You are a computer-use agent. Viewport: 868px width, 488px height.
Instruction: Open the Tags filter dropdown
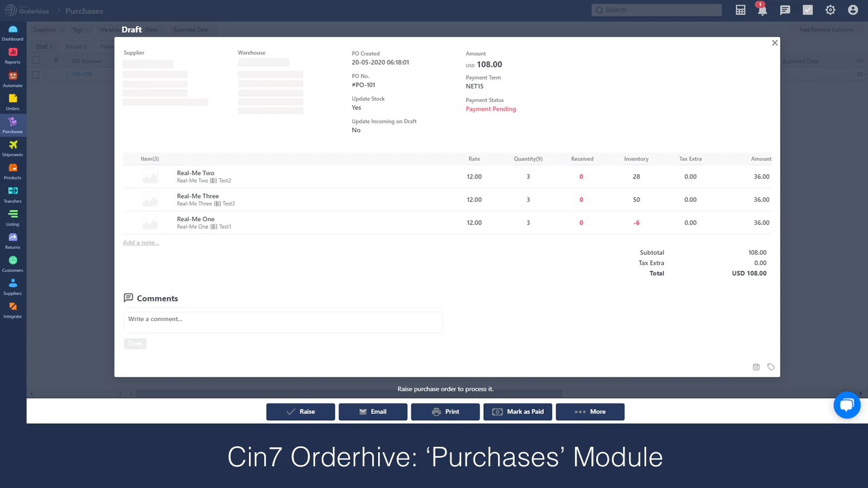click(80, 30)
